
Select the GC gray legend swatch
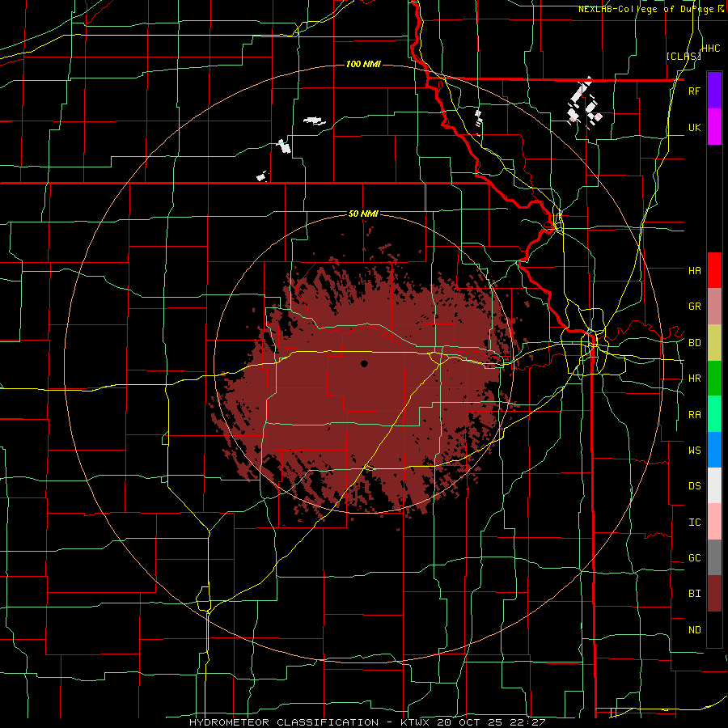tap(714, 557)
